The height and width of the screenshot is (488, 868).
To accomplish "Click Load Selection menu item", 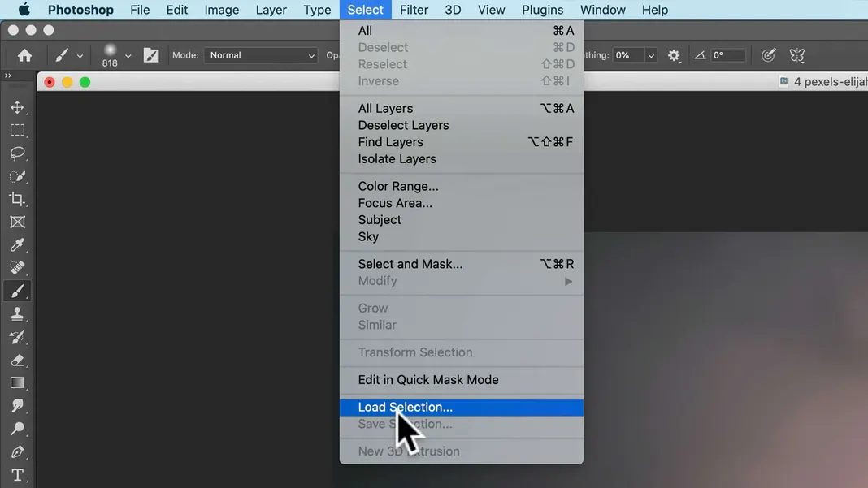I will click(x=462, y=408).
